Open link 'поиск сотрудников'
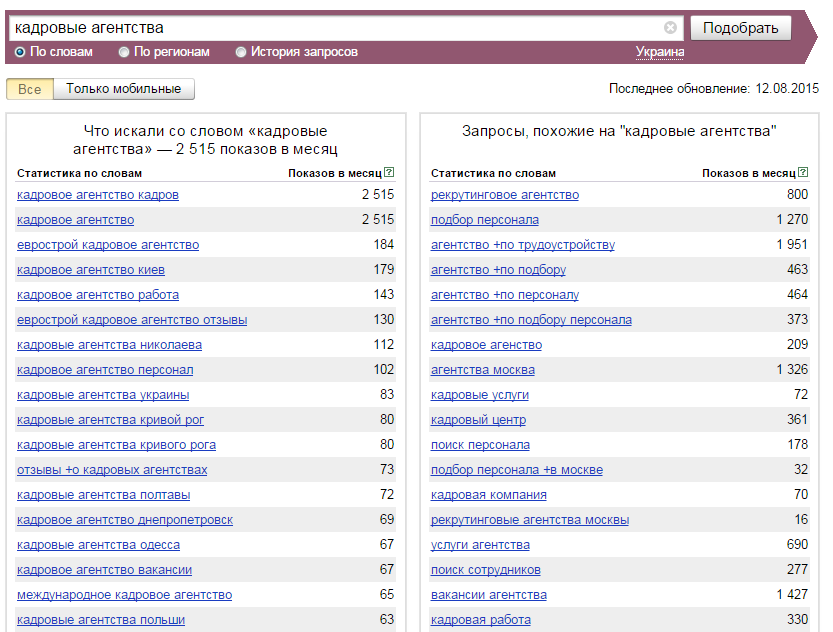The height and width of the screenshot is (632, 833). tap(486, 569)
